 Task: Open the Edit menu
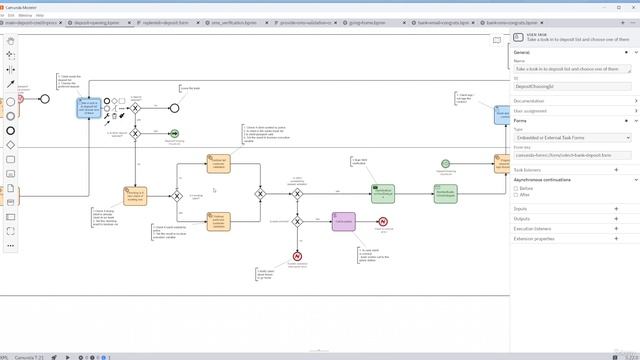[x=11, y=16]
